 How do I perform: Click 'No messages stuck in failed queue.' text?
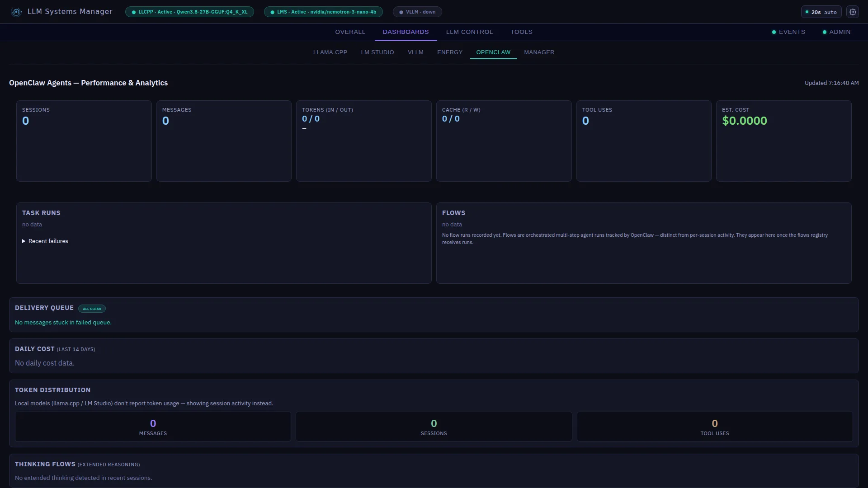[x=63, y=323]
